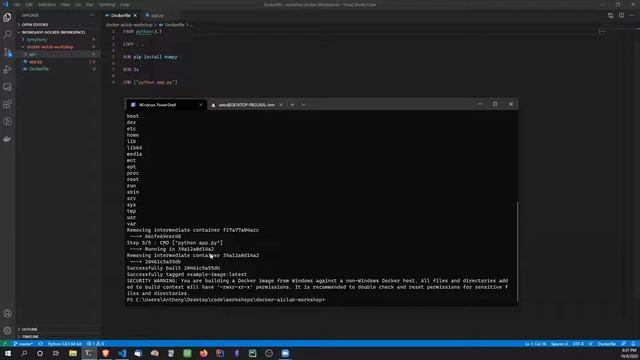Click the PowerShell prompt line
Image resolution: width=640 pixels, height=360 pixels.
point(226,300)
